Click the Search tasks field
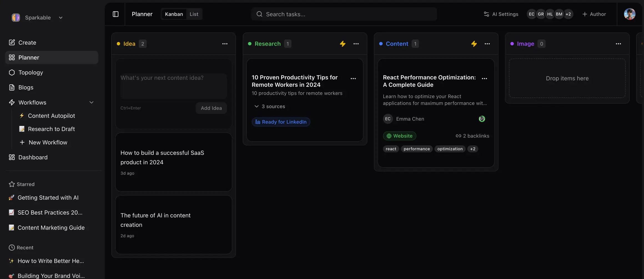 [344, 14]
